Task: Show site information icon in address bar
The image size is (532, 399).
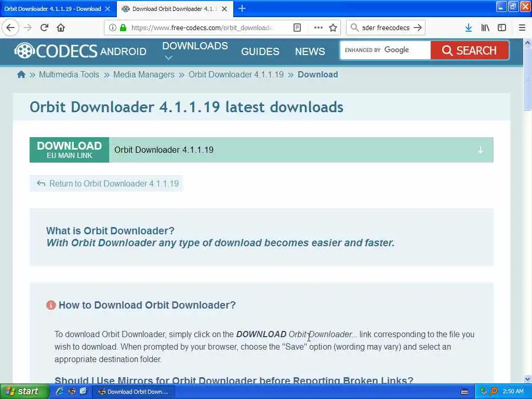Action: (112, 28)
